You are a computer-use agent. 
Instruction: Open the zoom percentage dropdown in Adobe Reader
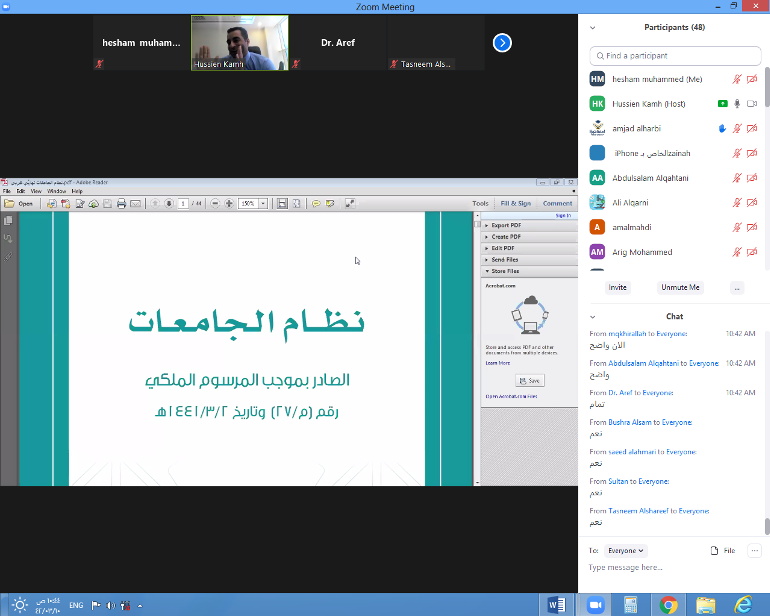(x=263, y=203)
